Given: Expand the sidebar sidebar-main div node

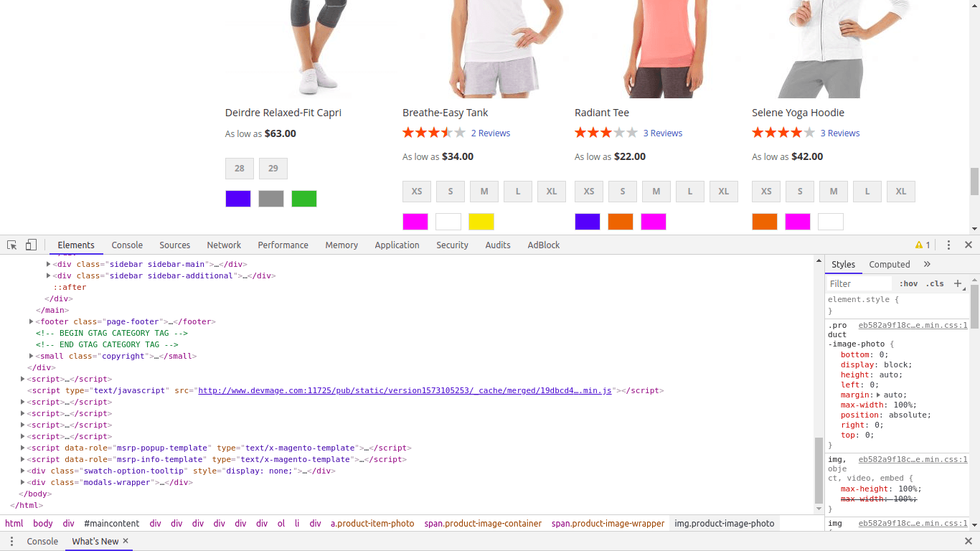Looking at the screenshot, I should 49,264.
